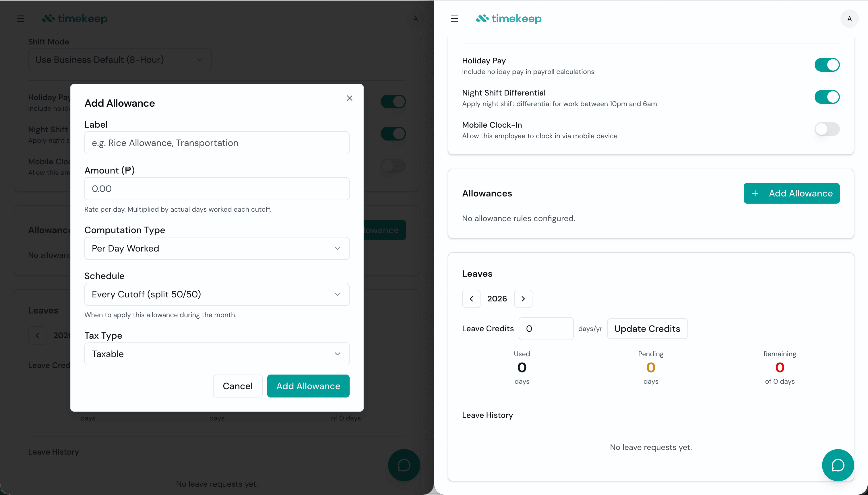The height and width of the screenshot is (495, 868).
Task: Open hamburger menu in left dimmed window
Action: 21,19
